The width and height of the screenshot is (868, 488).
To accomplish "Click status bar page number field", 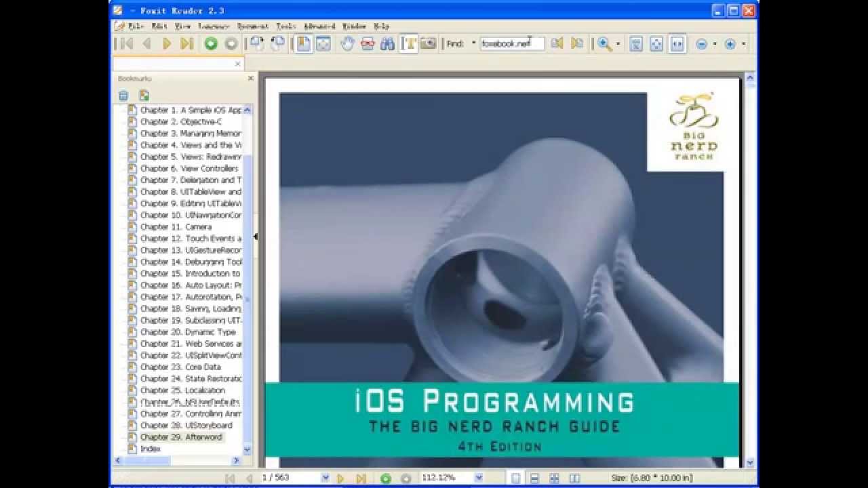I will (290, 478).
